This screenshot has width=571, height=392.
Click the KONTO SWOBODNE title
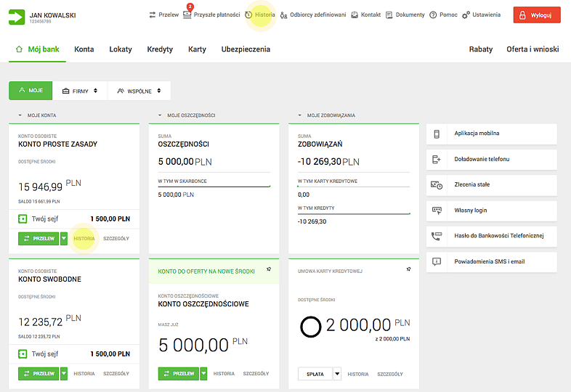tap(50, 279)
